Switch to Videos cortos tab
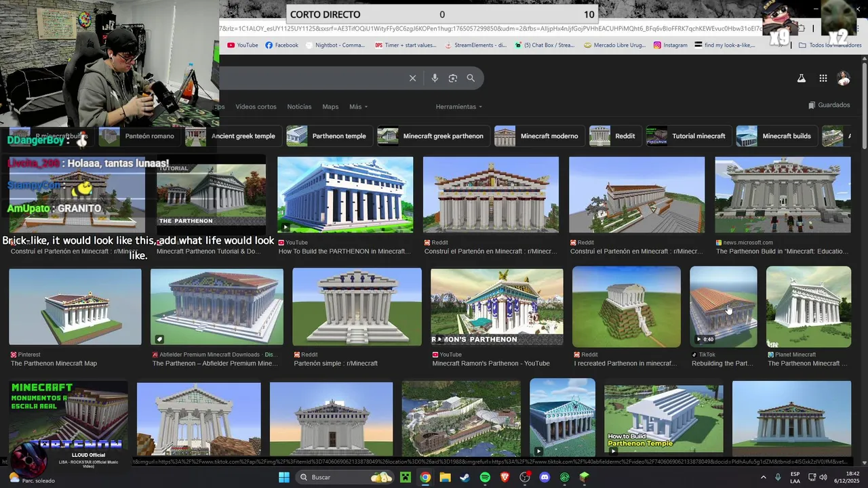 (256, 107)
